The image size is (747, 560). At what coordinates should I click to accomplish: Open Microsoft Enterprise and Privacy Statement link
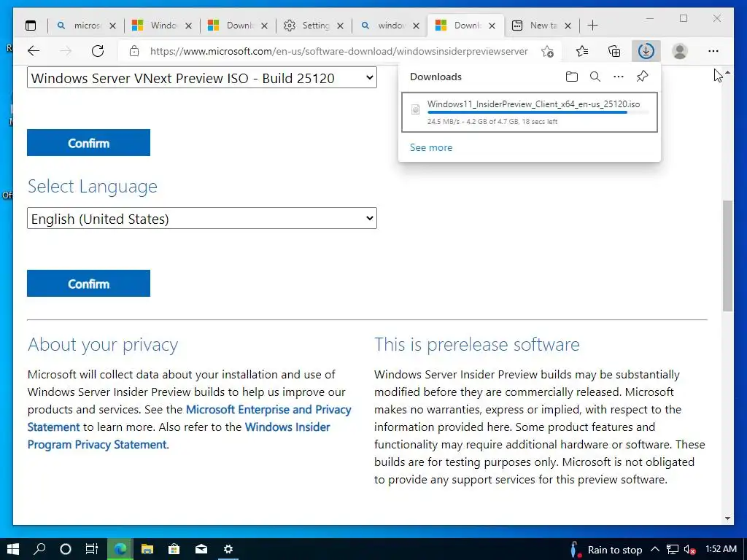pos(189,418)
